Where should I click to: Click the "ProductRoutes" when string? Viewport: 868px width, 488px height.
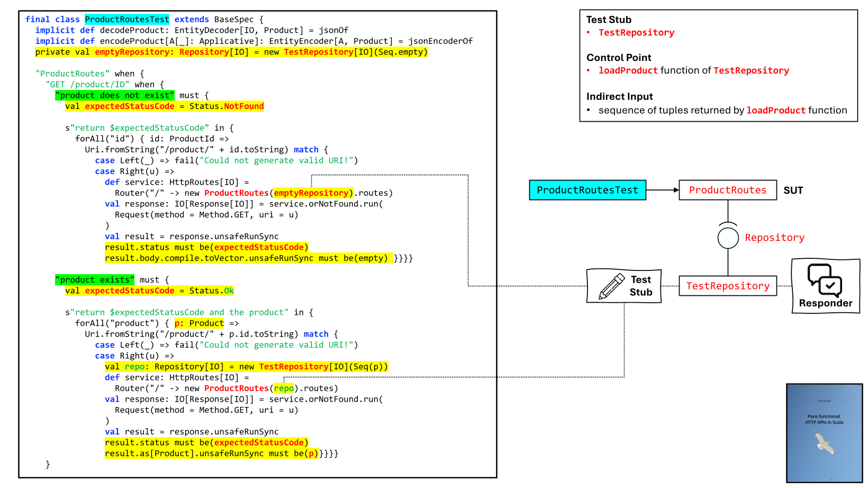(x=73, y=74)
